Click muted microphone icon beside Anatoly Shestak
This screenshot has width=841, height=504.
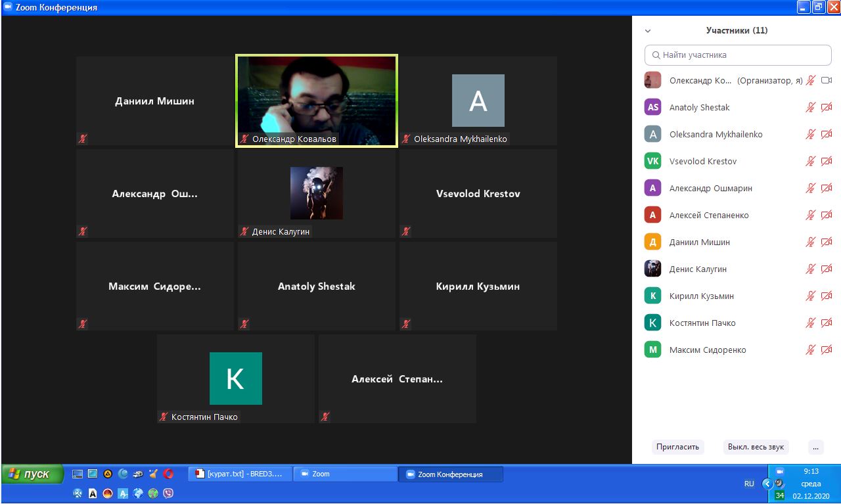point(811,108)
